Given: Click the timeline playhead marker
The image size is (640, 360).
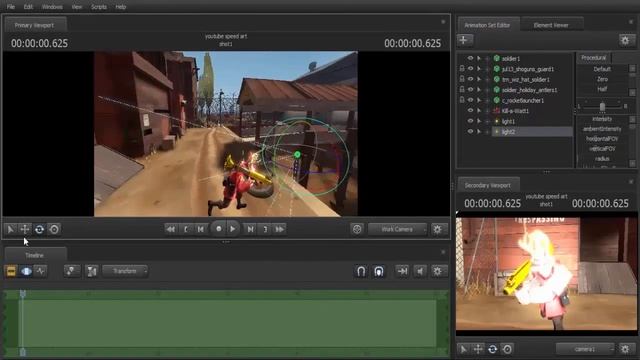Looking at the screenshot, I should (23, 293).
